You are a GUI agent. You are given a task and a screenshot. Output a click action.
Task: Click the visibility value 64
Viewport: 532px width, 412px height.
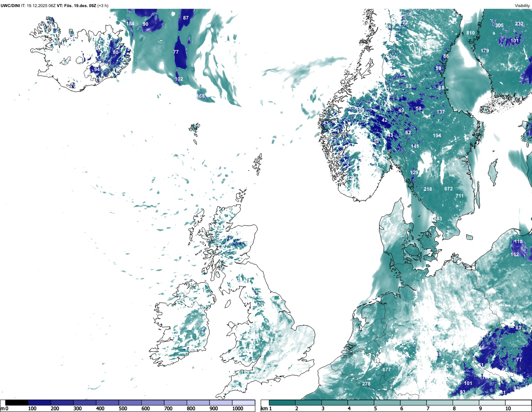click(403, 74)
